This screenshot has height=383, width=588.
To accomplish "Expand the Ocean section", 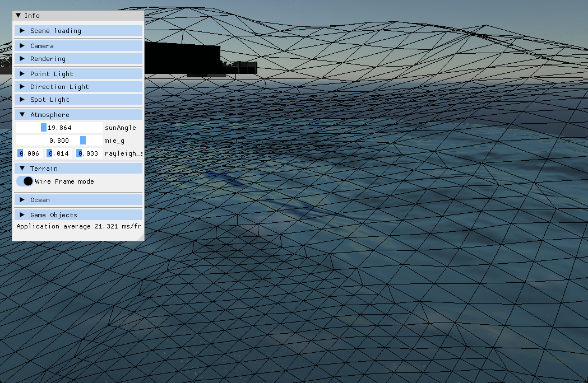I will click(78, 200).
